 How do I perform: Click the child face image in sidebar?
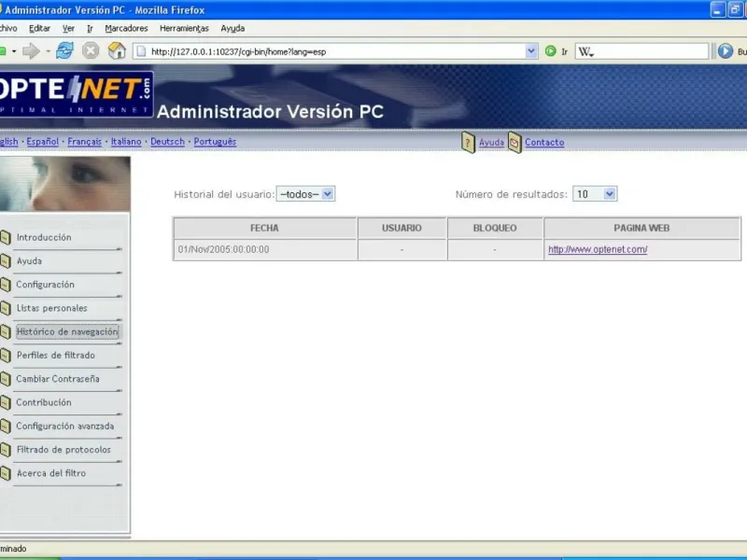[64, 184]
